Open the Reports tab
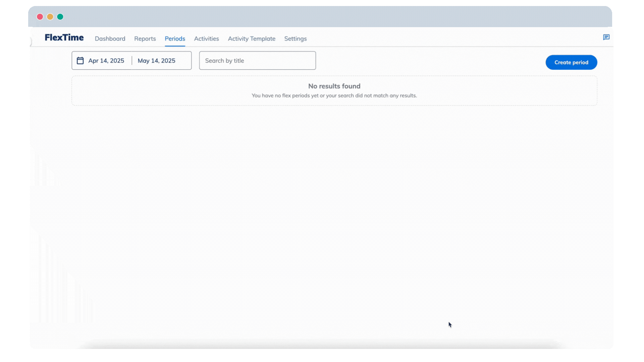This screenshot has width=644, height=362. pos(145,39)
